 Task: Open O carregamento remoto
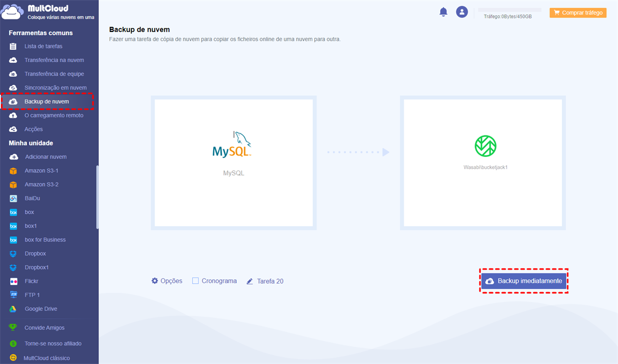point(54,115)
